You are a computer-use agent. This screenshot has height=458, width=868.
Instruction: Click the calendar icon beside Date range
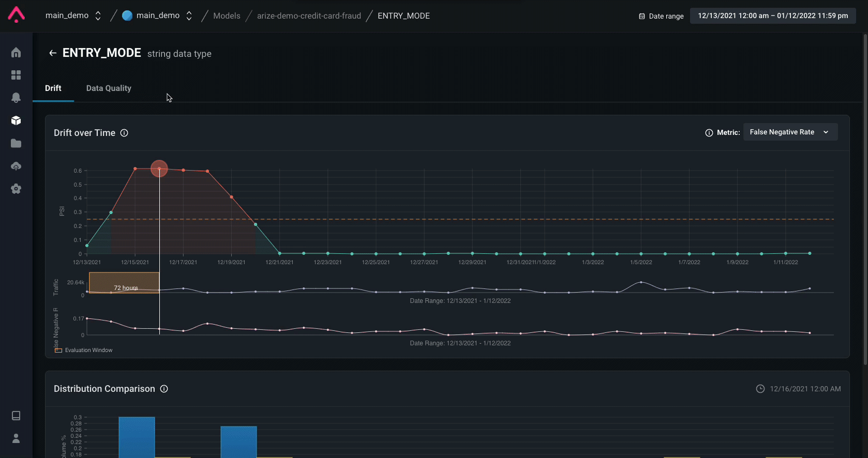pyautogui.click(x=642, y=16)
